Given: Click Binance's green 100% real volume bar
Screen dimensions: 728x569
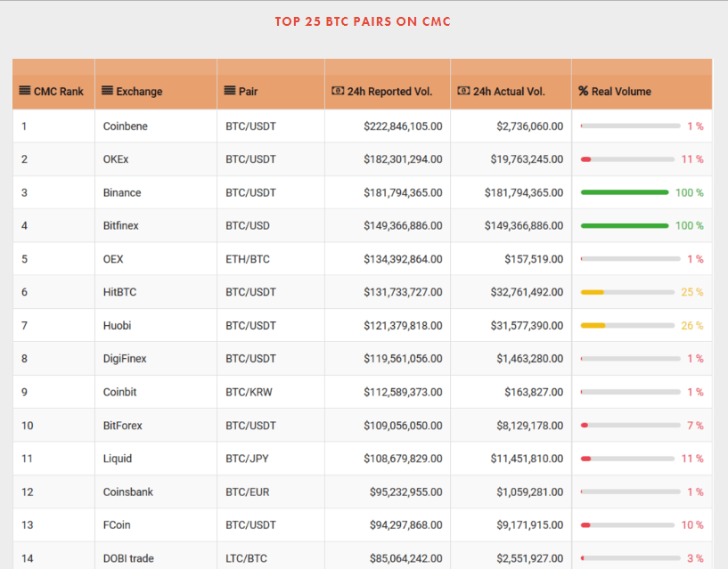Looking at the screenshot, I should pos(624,192).
